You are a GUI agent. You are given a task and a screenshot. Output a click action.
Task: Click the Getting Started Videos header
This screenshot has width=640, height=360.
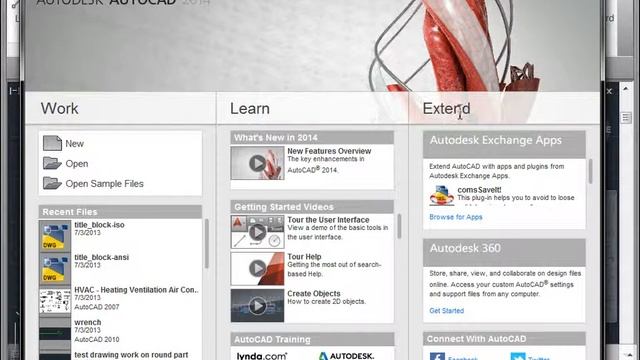312,207
